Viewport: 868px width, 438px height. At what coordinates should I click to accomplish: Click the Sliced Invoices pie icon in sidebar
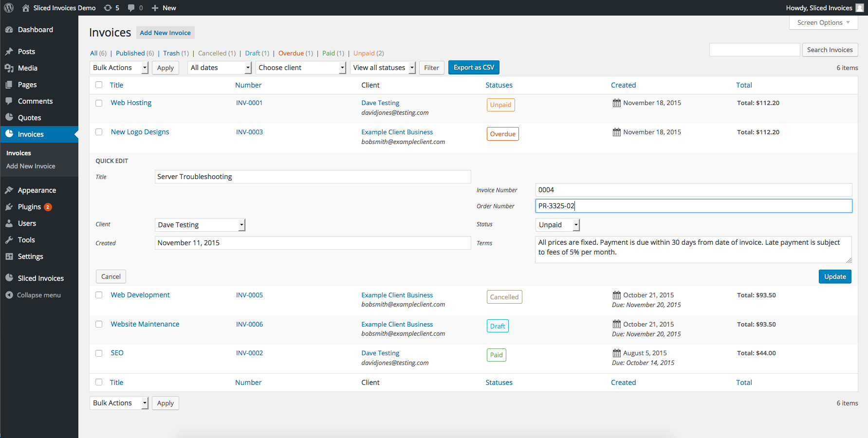click(9, 278)
